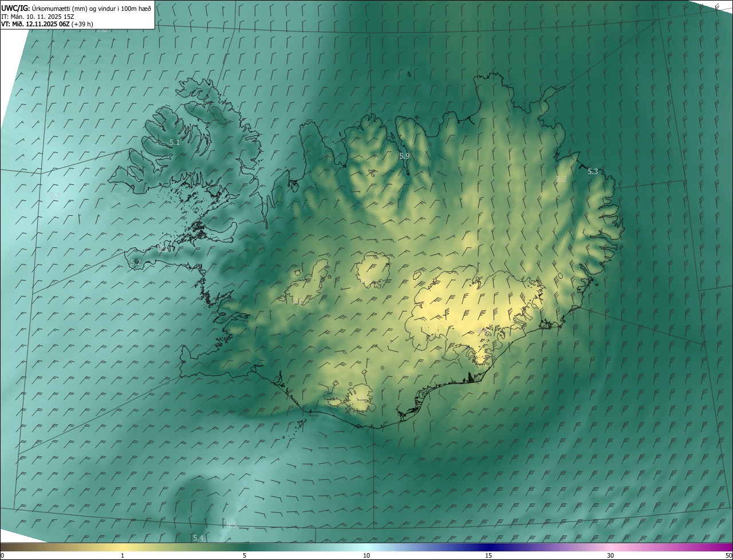The width and height of the screenshot is (733, 560).
Task: Click the '15' tick label on the color scale
Action: click(488, 555)
